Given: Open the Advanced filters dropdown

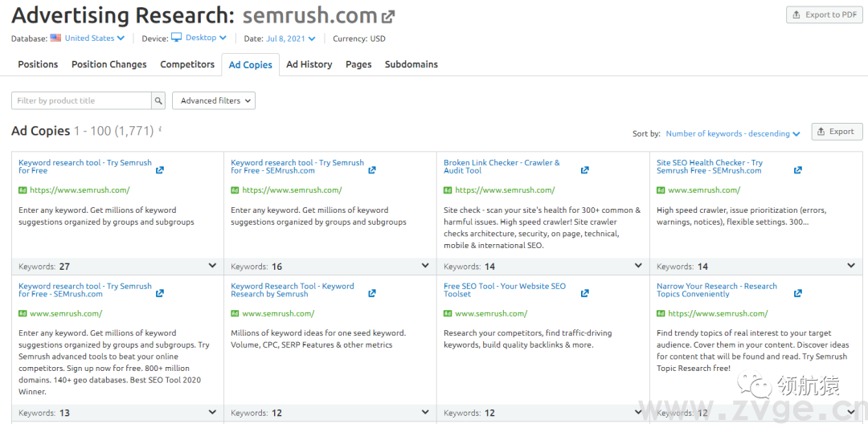Looking at the screenshot, I should click(214, 100).
